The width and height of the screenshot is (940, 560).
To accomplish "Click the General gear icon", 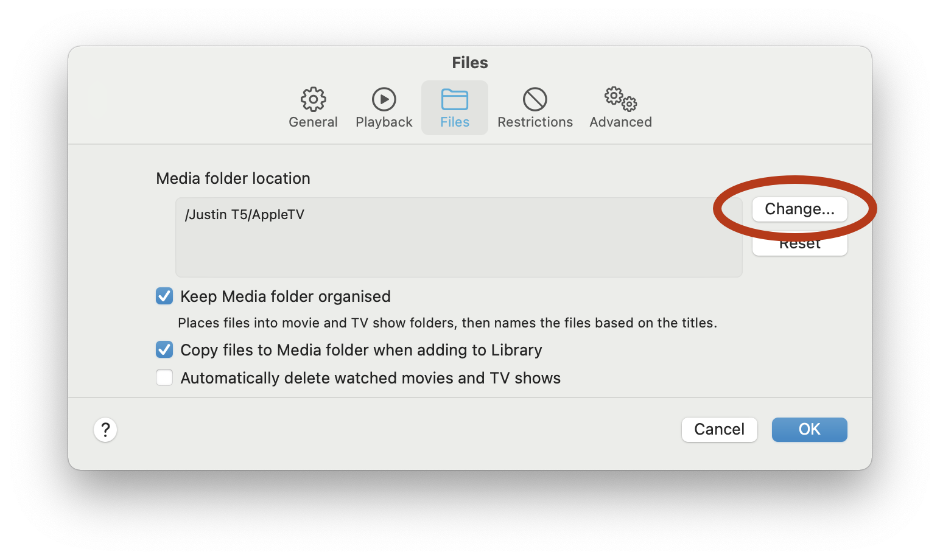I will [313, 99].
